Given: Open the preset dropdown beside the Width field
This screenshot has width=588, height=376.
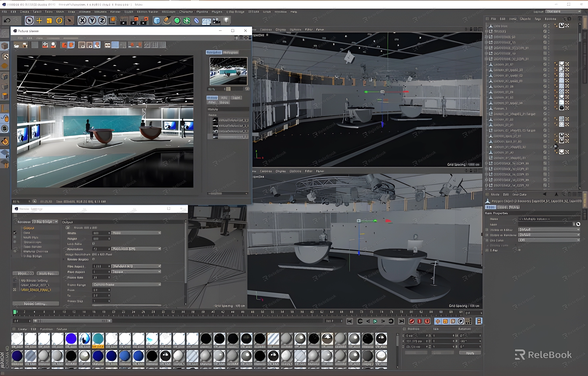Looking at the screenshot, I should click(x=136, y=233).
